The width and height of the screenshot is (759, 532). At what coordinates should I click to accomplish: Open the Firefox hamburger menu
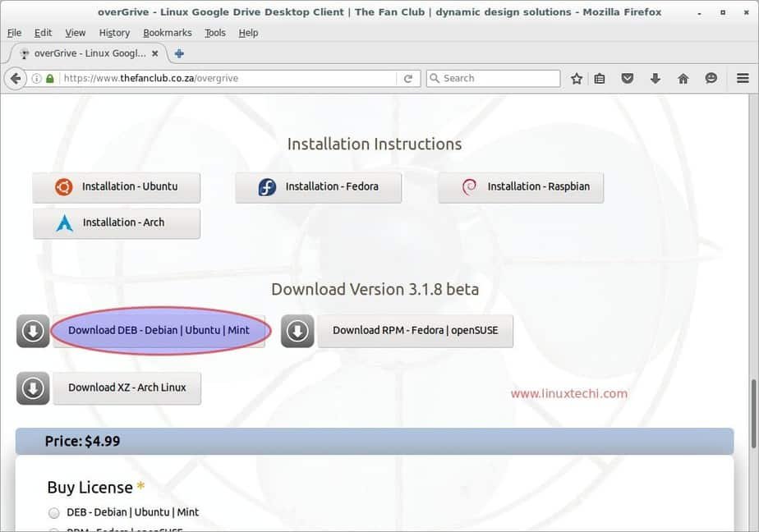pos(743,78)
